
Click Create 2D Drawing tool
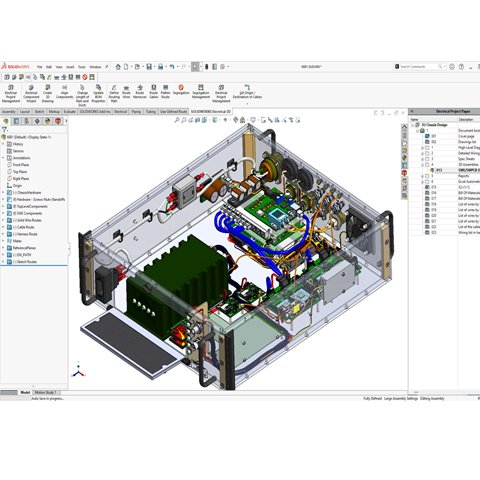[x=47, y=93]
